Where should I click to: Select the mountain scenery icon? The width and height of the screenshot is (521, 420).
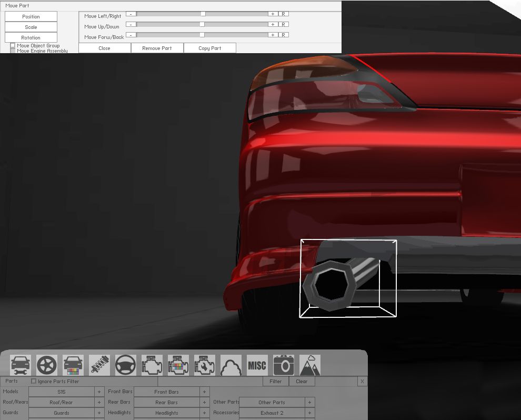pyautogui.click(x=310, y=365)
